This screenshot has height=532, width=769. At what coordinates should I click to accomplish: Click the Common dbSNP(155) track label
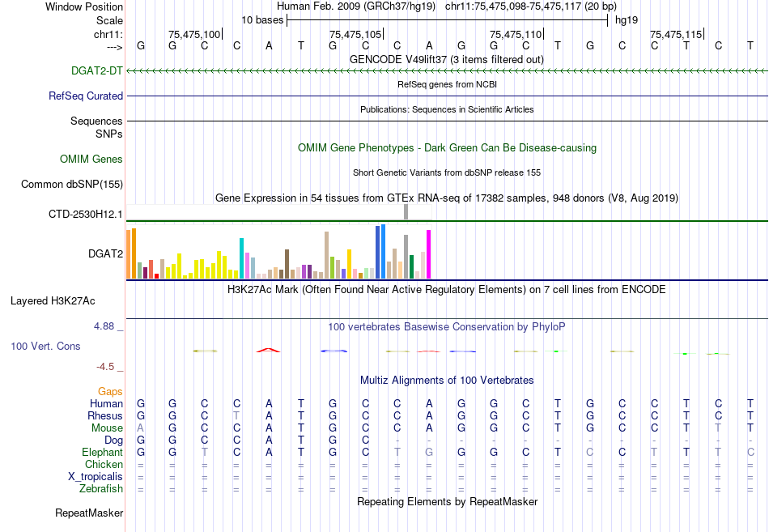pos(72,184)
